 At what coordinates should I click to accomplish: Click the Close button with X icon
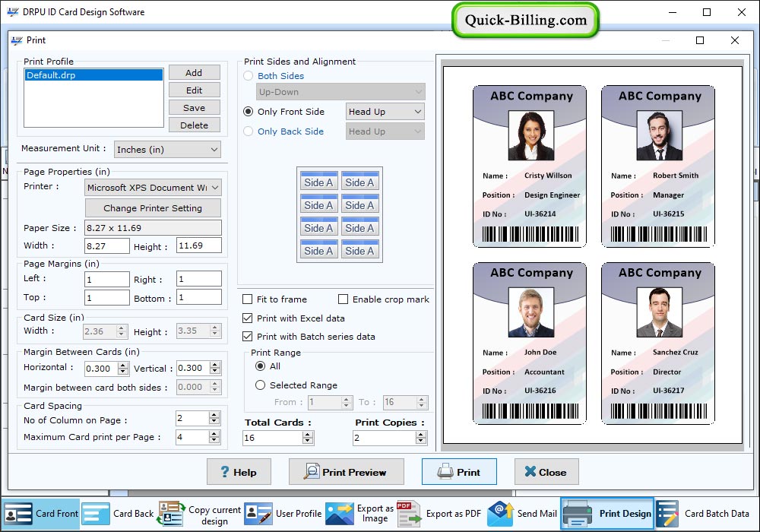coord(546,472)
